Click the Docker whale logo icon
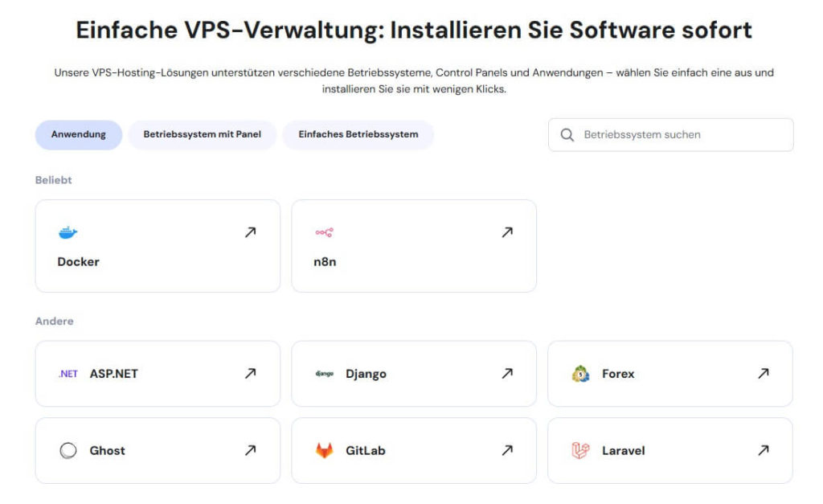The height and width of the screenshot is (504, 823). pyautogui.click(x=68, y=233)
